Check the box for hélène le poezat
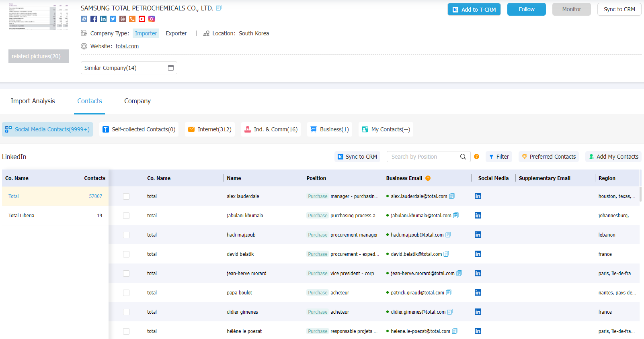The image size is (644, 339). pyautogui.click(x=126, y=331)
